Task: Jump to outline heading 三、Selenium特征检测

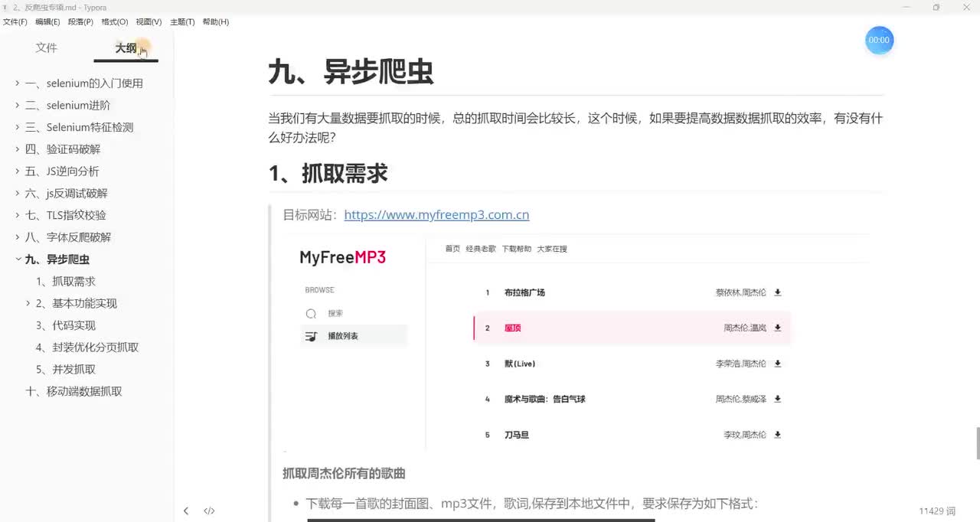Action: click(79, 127)
